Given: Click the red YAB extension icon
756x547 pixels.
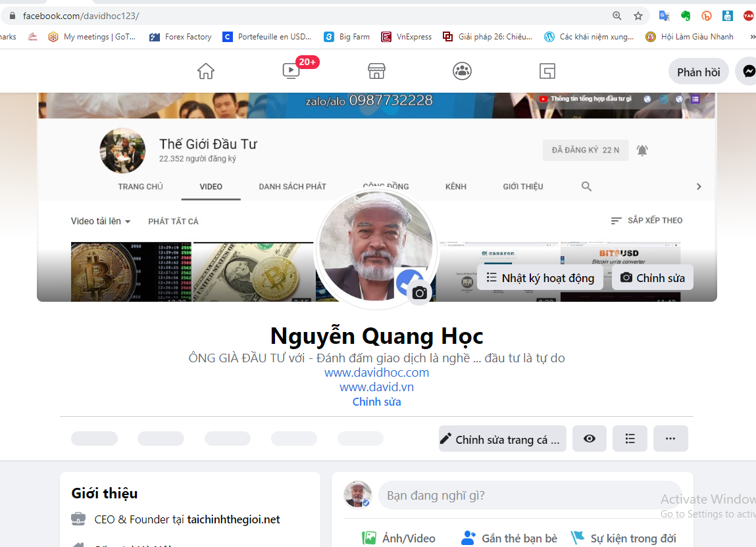Looking at the screenshot, I should [749, 16].
